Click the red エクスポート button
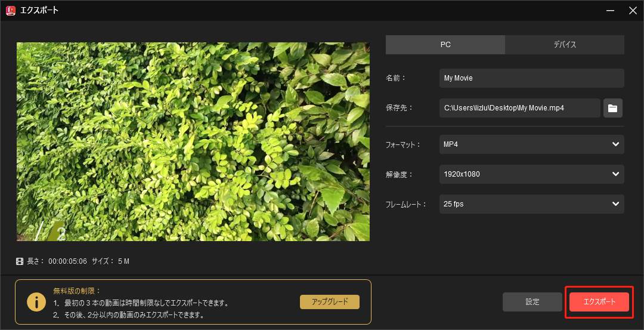Screen dimensions: 644x330 pyautogui.click(x=599, y=302)
